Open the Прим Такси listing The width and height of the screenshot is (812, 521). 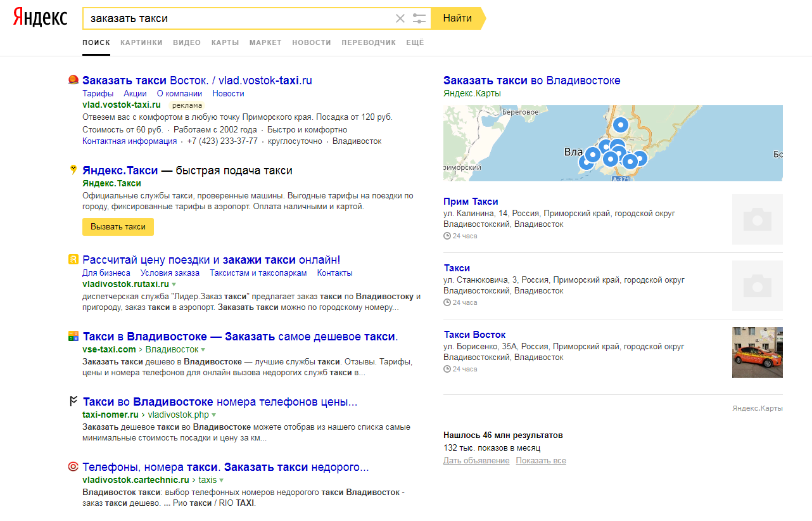[x=471, y=202]
